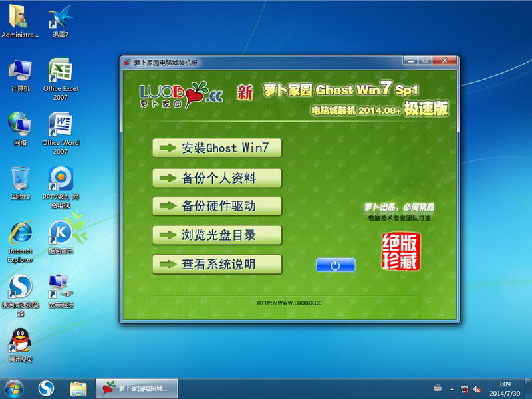Click the muted volume tray icon
The width and height of the screenshot is (532, 399).
pyautogui.click(x=477, y=389)
